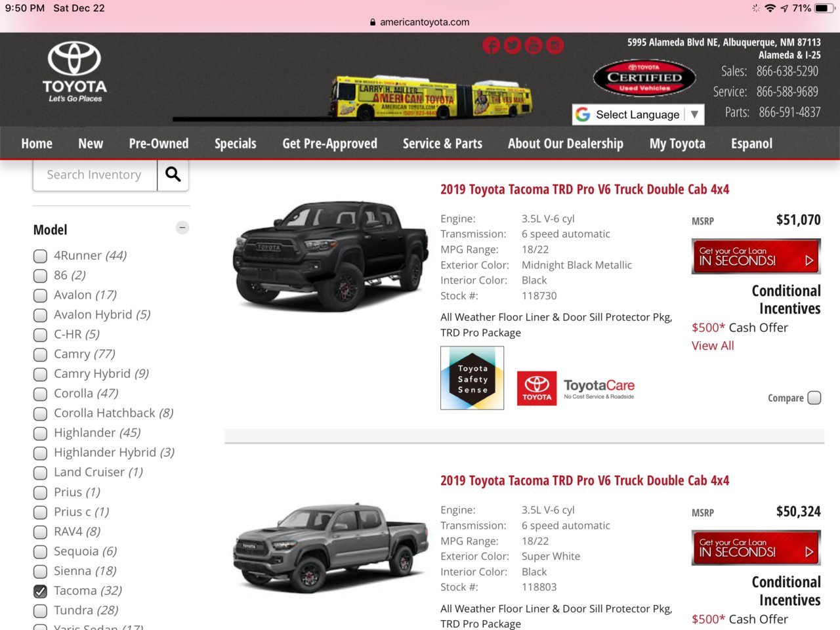
Task: Click the battery indicator in status bar
Action: click(825, 8)
